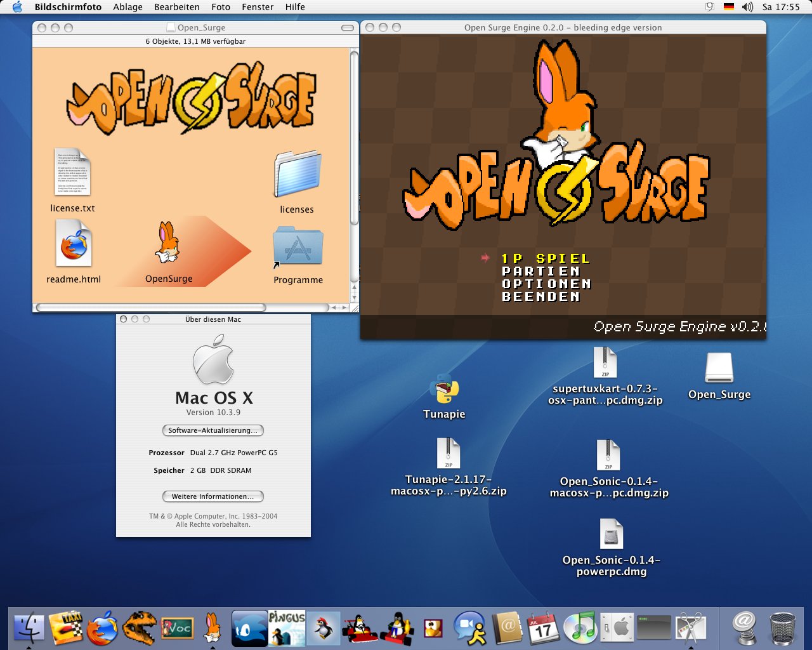Open iChat from the Dock
The height and width of the screenshot is (650, 812).
pyautogui.click(x=469, y=628)
